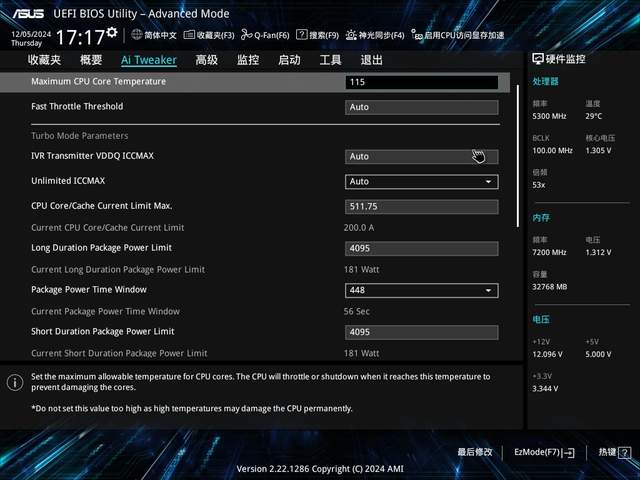Open time settings gear icon

(x=112, y=32)
